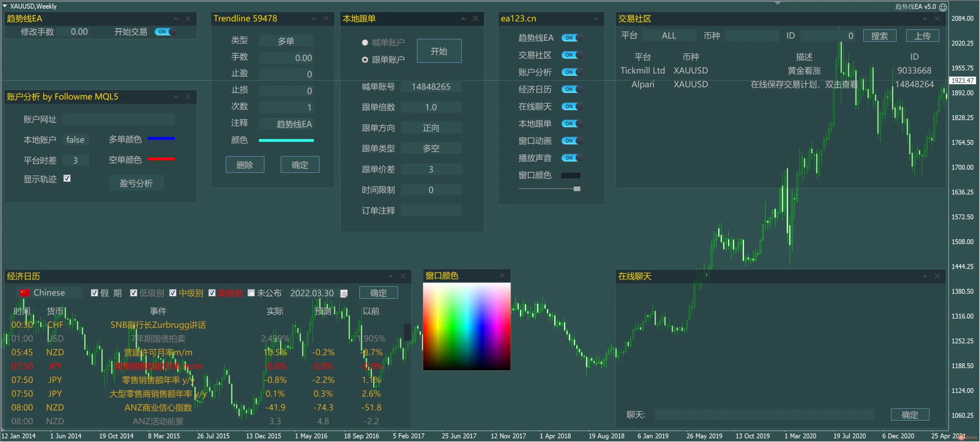Click the 搜索 button
This screenshot has width=980, height=442.
(880, 36)
